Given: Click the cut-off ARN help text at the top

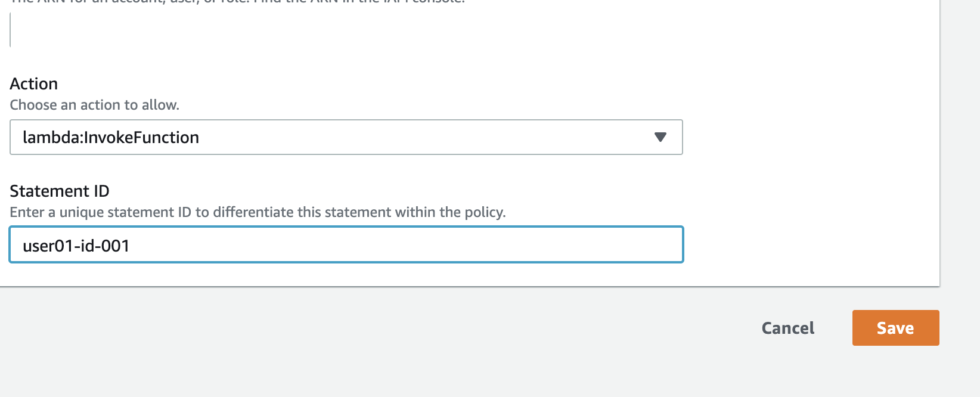Looking at the screenshot, I should [238, 2].
